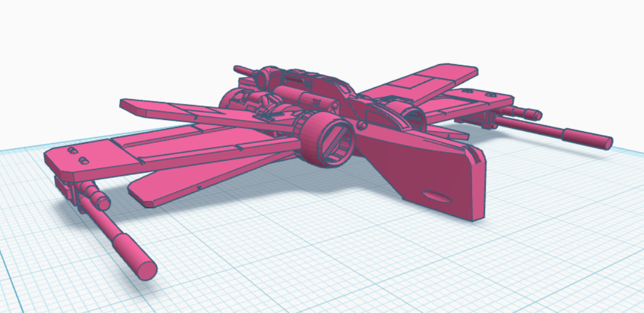This screenshot has width=644, height=313.
Task: Select the circular engine intake on the starfighter
Action: 327,140
